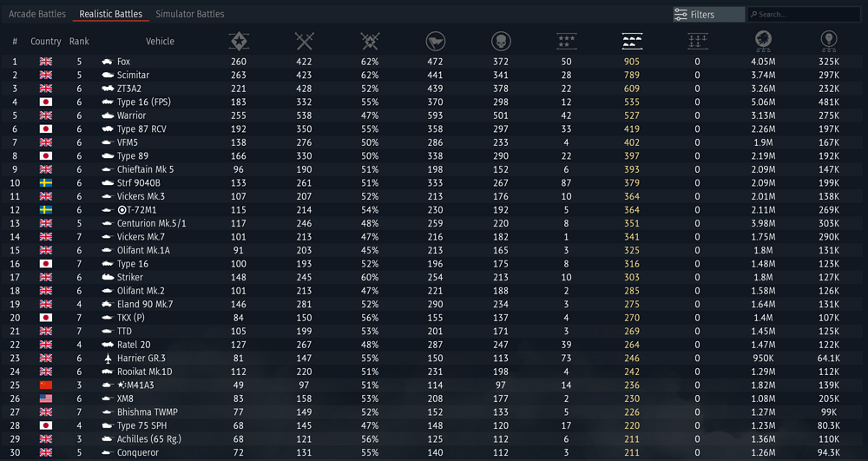Sort table by Vehicle column header
The height and width of the screenshot is (461, 868).
point(160,42)
